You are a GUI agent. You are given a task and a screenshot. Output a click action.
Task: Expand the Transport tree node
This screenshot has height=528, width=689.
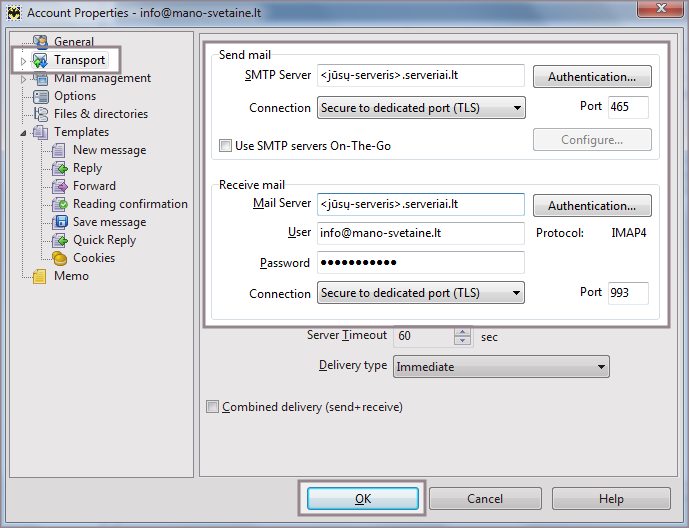click(x=23, y=61)
